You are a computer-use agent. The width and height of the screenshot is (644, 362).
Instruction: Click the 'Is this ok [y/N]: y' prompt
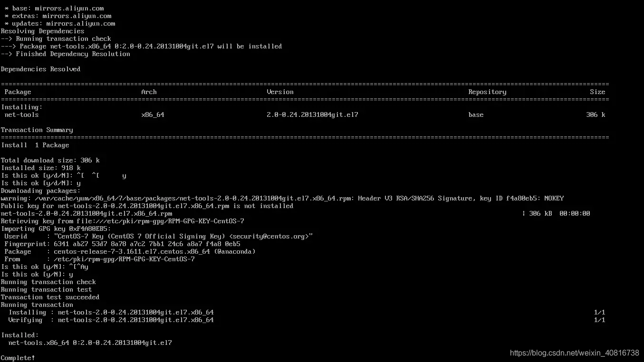37,275
